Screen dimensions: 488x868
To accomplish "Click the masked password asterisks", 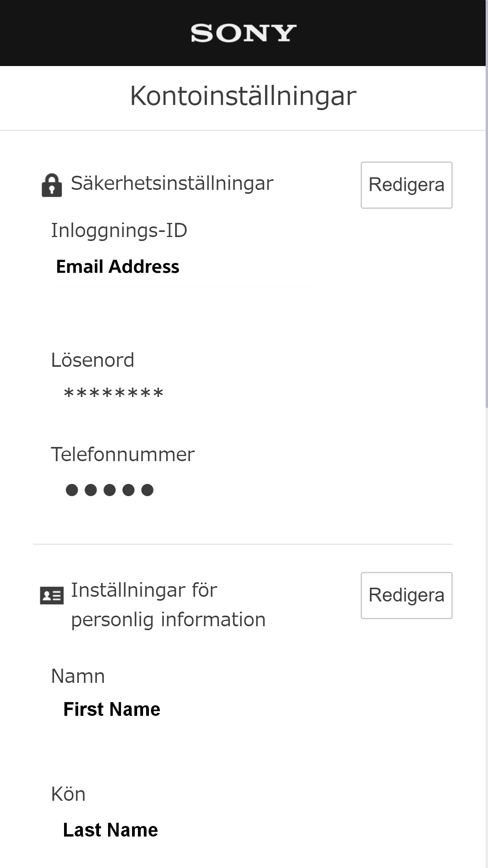I will click(113, 394).
